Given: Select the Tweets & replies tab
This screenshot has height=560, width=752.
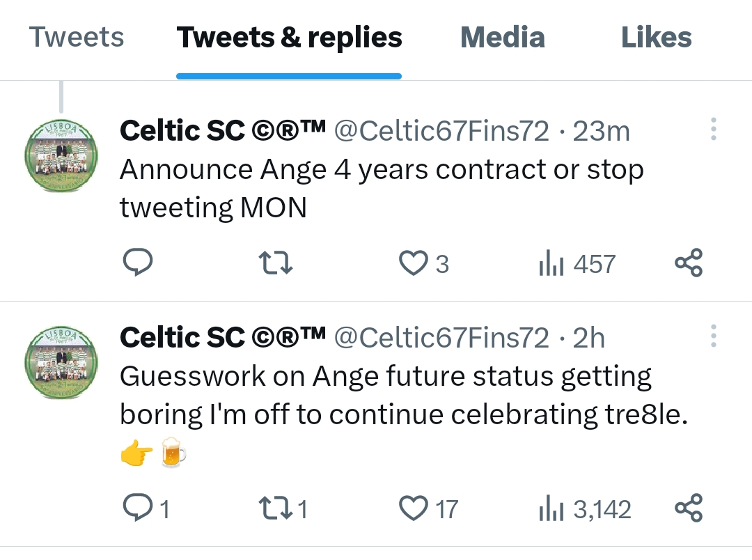Looking at the screenshot, I should pyautogui.click(x=289, y=37).
